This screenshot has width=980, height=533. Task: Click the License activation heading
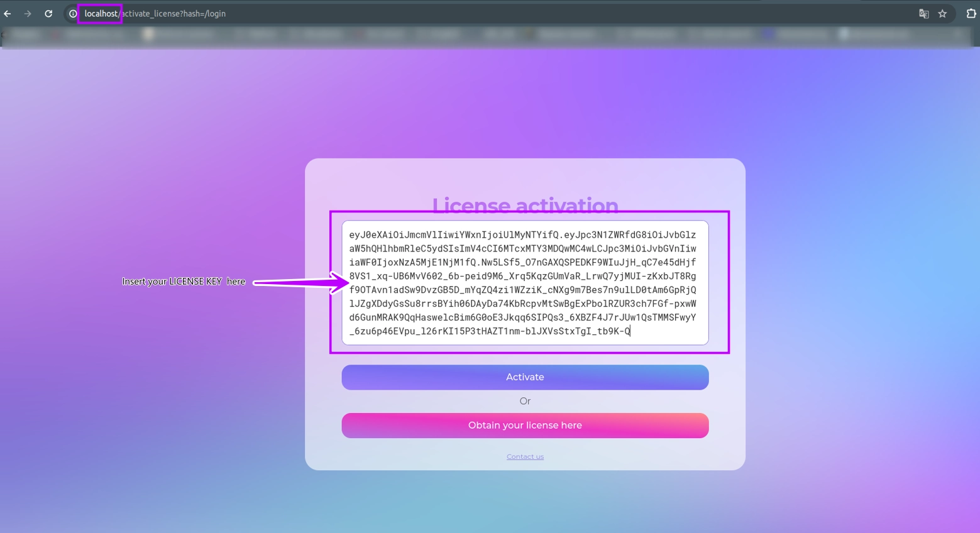point(525,202)
